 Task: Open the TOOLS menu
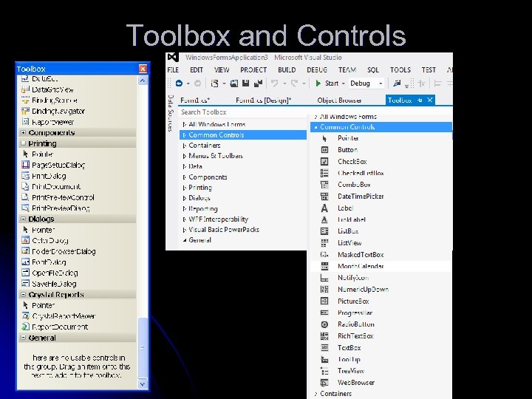click(x=400, y=70)
